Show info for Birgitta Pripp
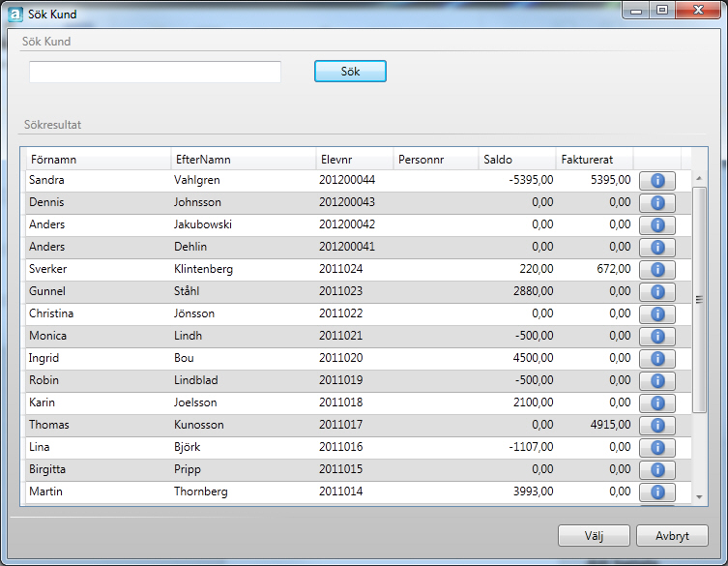 tap(657, 470)
